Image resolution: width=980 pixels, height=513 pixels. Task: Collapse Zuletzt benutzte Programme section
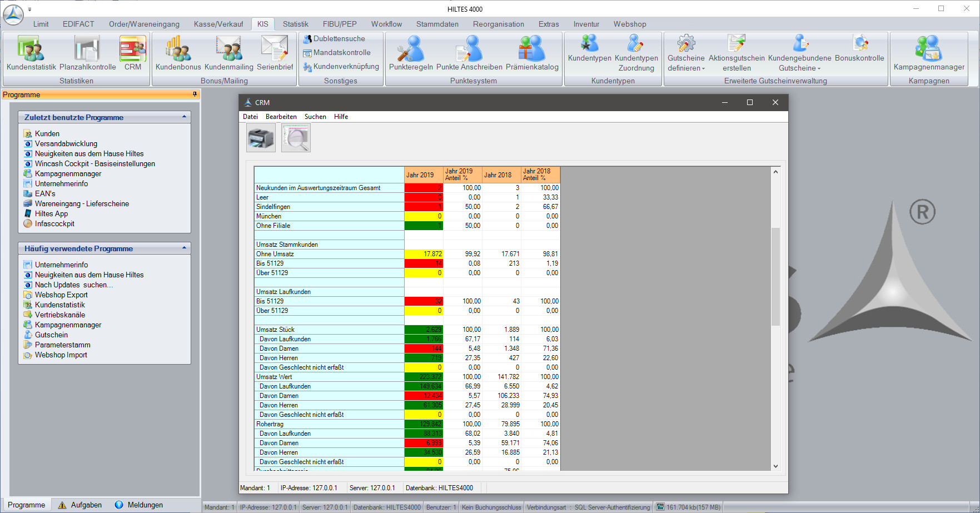point(184,117)
